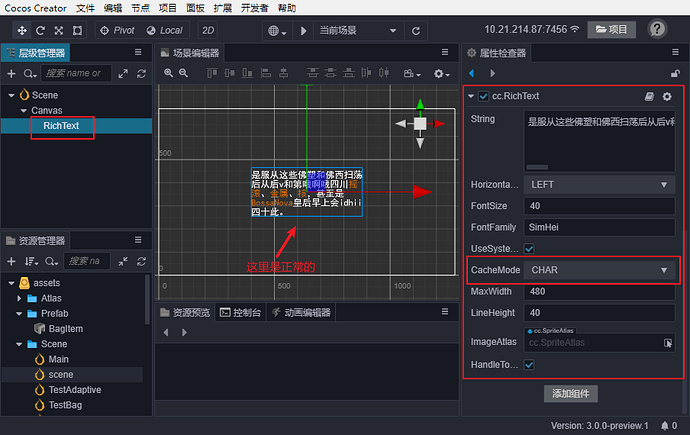Select the Rect transform tool
690x435 pixels.
[x=77, y=30]
